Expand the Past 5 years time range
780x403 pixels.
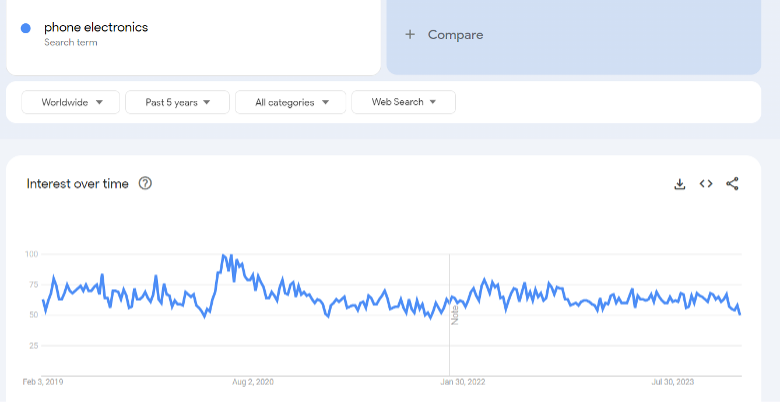tap(178, 102)
